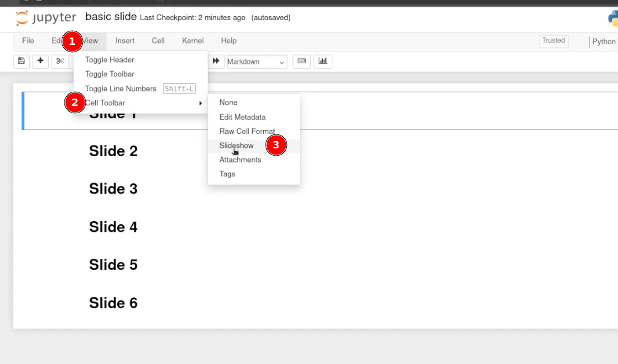Click the bar chart slideshow icon
This screenshot has width=618, height=364.
tap(323, 61)
